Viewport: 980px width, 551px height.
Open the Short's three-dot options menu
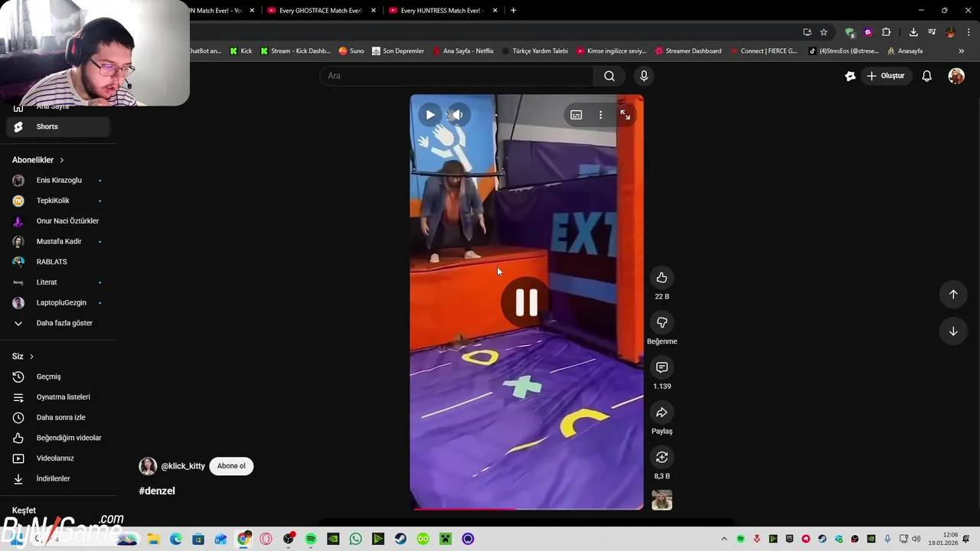point(601,115)
